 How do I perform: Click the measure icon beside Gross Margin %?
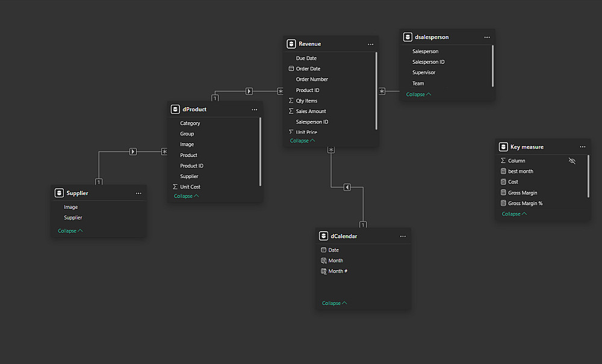503,203
